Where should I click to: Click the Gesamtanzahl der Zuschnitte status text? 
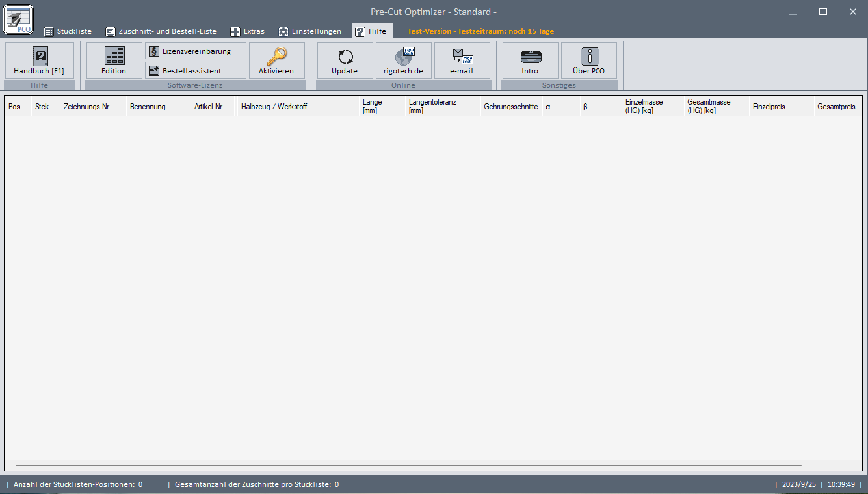257,484
